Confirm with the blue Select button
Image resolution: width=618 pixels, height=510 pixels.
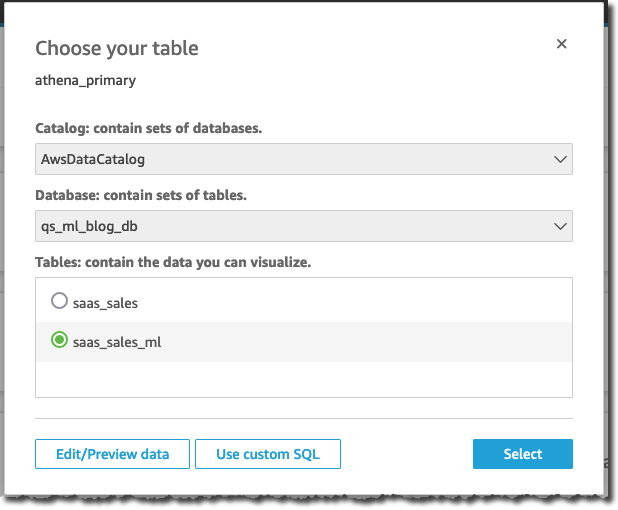coord(522,454)
